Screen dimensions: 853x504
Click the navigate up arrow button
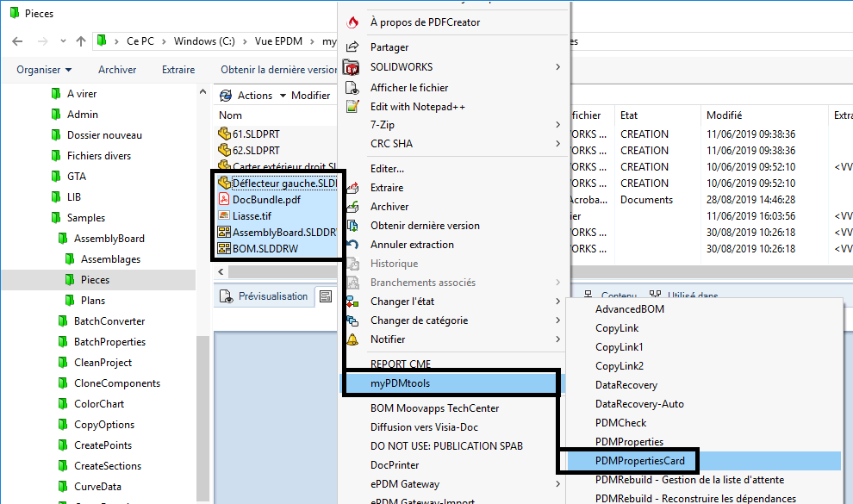(81, 41)
